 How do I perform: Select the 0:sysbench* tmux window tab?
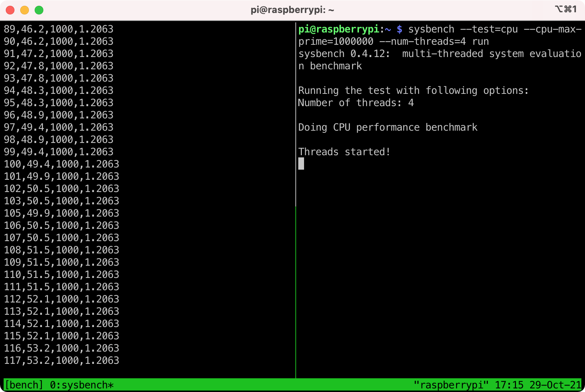(82, 385)
